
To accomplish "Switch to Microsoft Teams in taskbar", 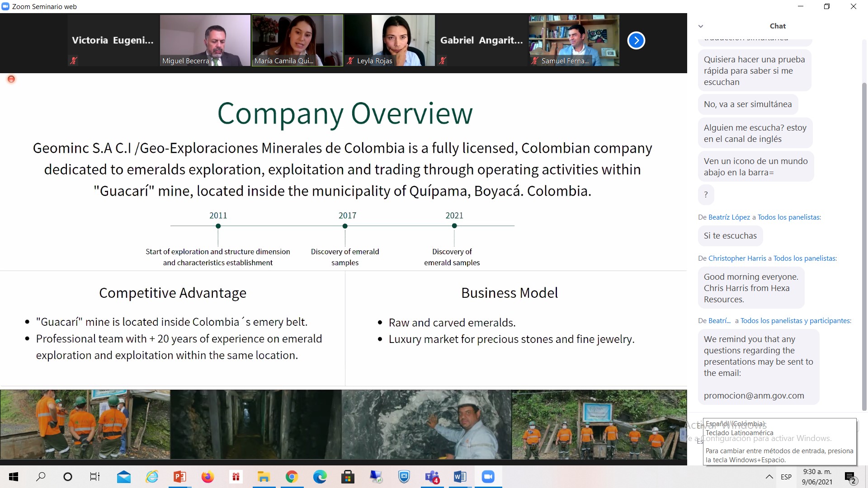I will [432, 477].
